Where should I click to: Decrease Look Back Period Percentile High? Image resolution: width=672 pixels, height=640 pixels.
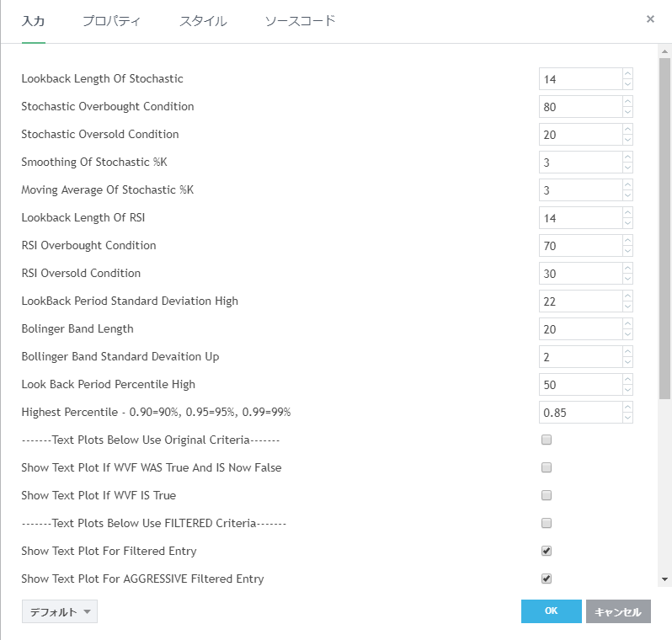click(627, 390)
